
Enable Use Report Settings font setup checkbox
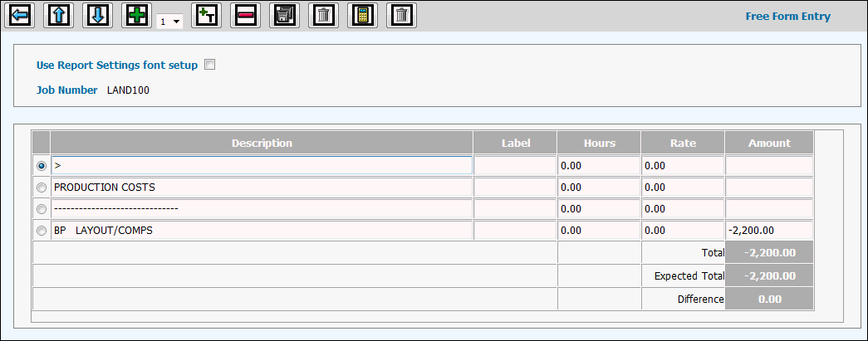209,65
